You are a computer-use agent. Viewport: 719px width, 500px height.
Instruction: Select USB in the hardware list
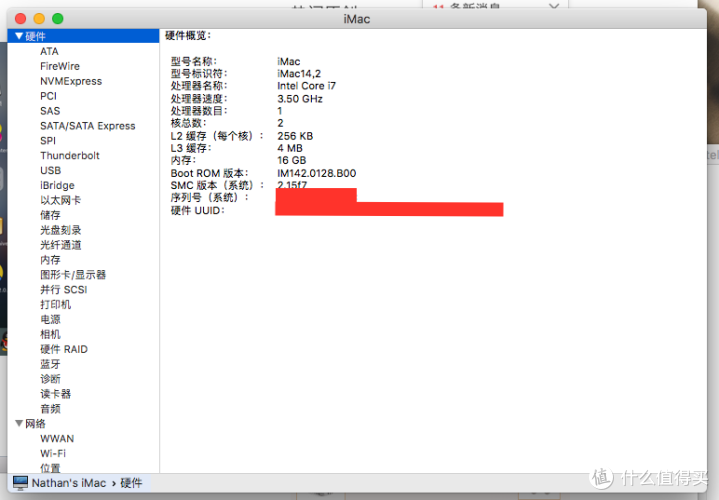click(x=50, y=171)
